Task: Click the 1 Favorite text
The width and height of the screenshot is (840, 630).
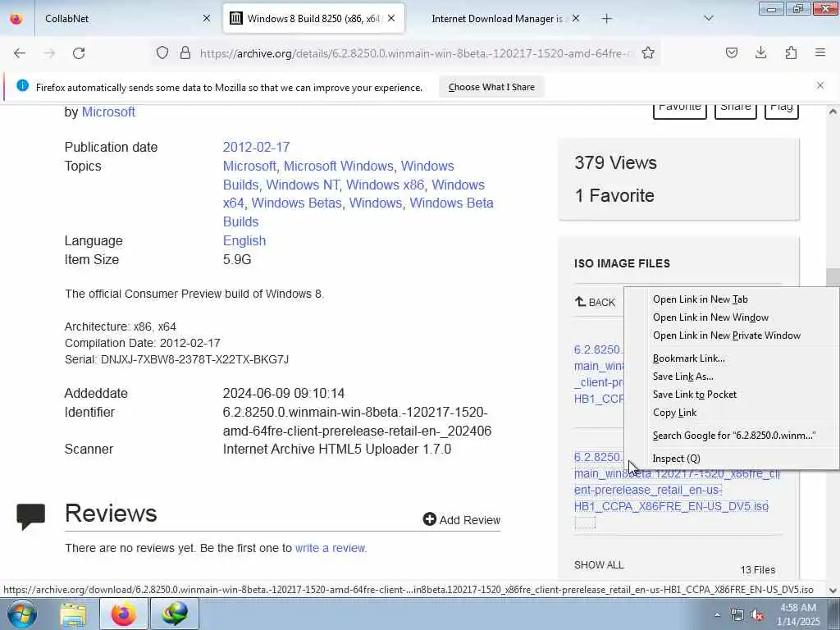Action: [x=614, y=195]
